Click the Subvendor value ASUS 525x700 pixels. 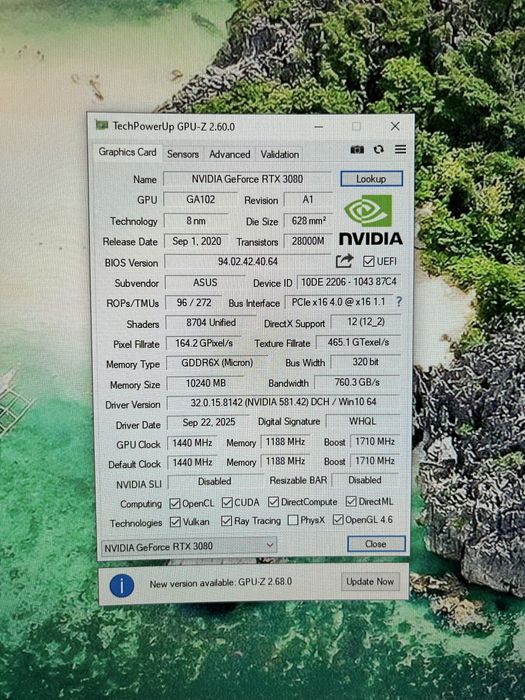pos(205,283)
